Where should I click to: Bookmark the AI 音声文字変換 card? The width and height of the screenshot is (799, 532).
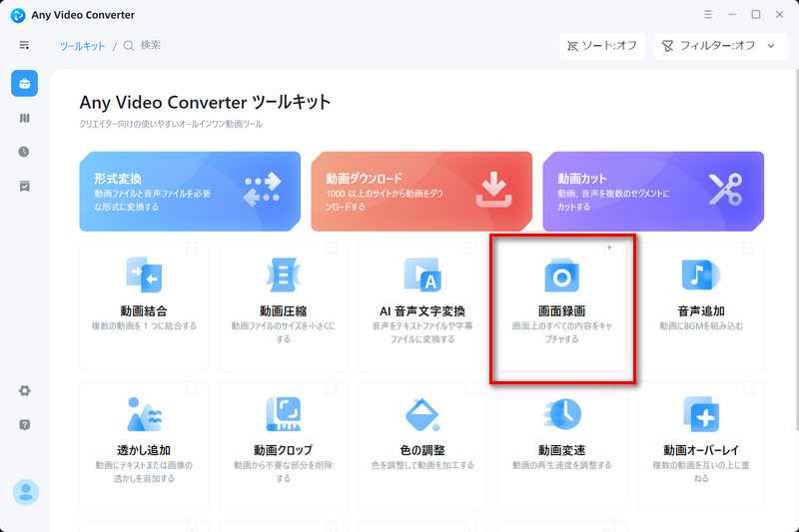pyautogui.click(x=469, y=249)
